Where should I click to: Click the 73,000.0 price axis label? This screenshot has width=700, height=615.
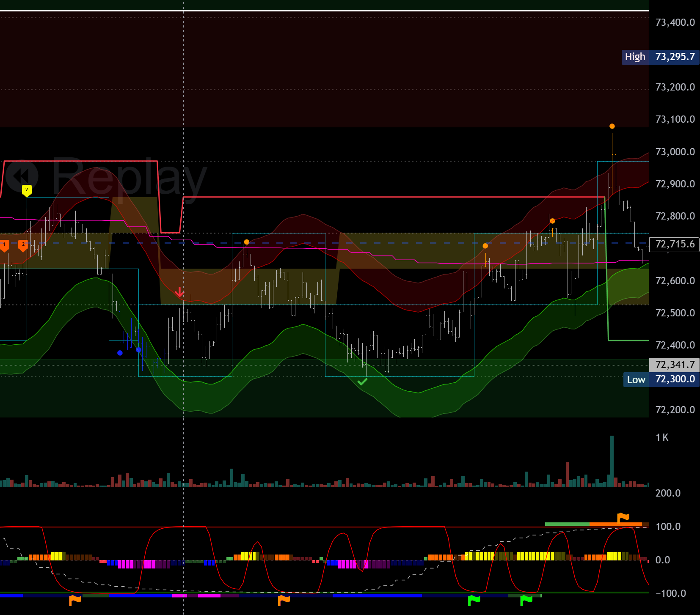click(675, 152)
